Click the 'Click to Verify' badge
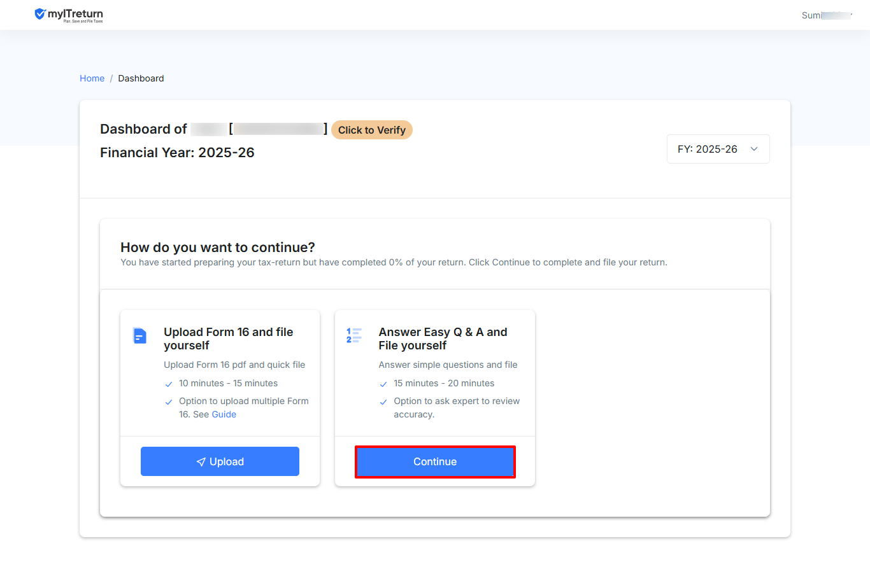The image size is (870, 588). click(372, 130)
